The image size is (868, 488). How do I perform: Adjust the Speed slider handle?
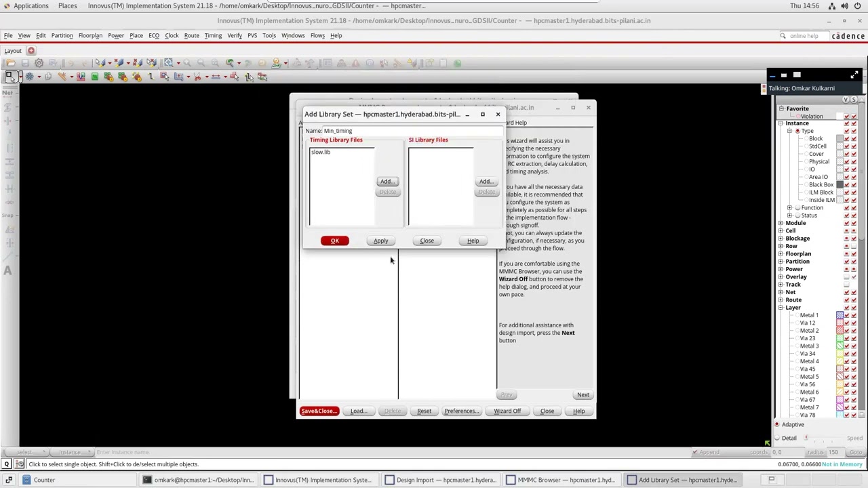click(x=806, y=438)
